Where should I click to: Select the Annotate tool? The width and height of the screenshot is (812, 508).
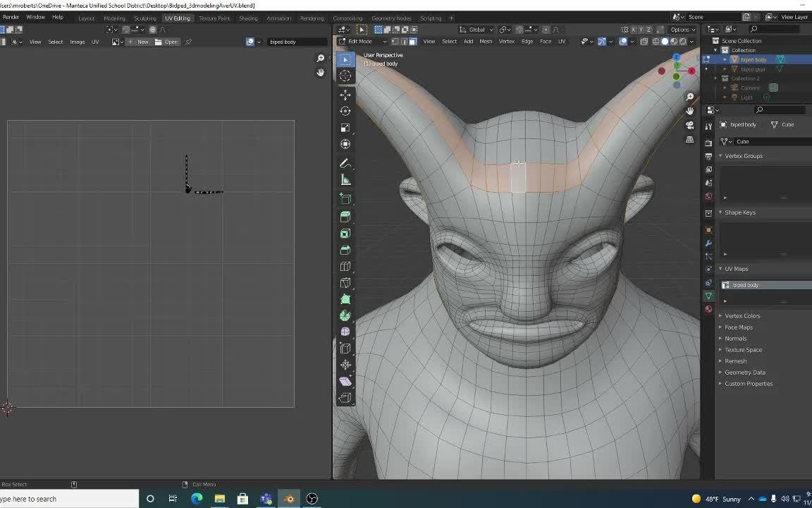(345, 163)
